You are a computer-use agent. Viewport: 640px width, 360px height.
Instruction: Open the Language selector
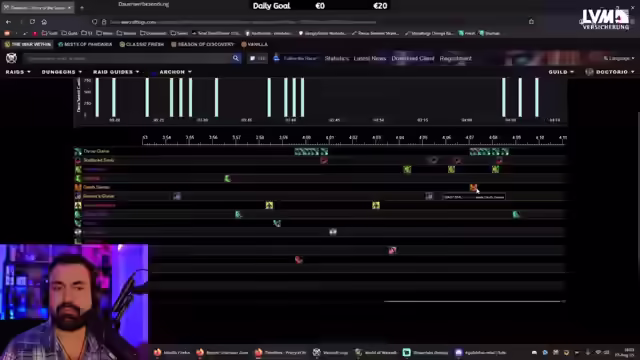619,58
